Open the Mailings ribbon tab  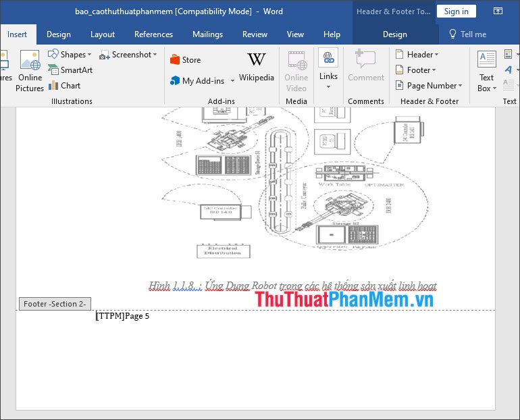coord(207,34)
